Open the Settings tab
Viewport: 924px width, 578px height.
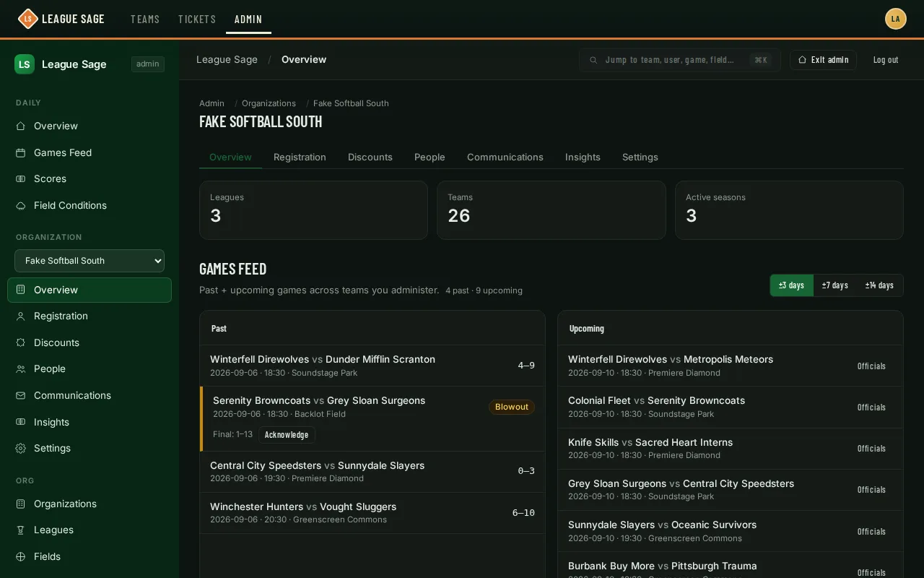point(640,158)
